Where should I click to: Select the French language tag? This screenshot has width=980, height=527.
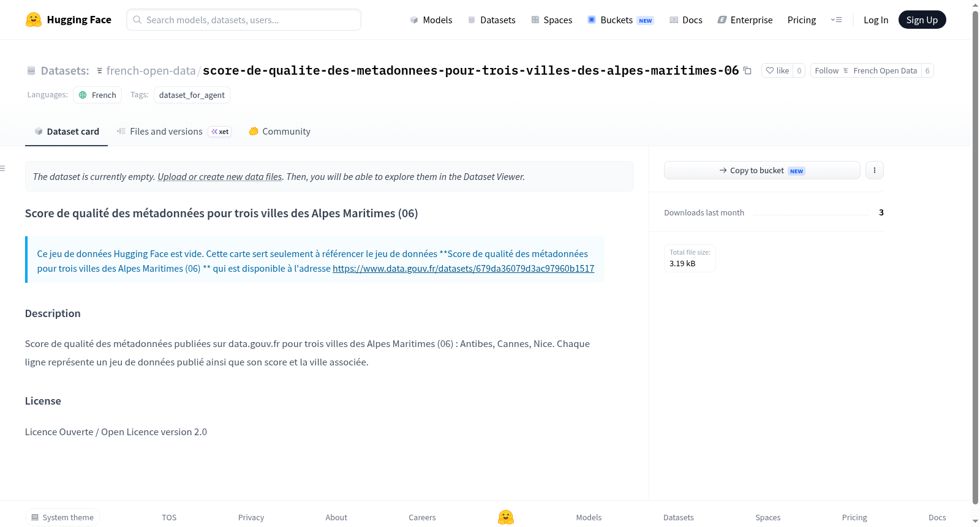pos(97,95)
